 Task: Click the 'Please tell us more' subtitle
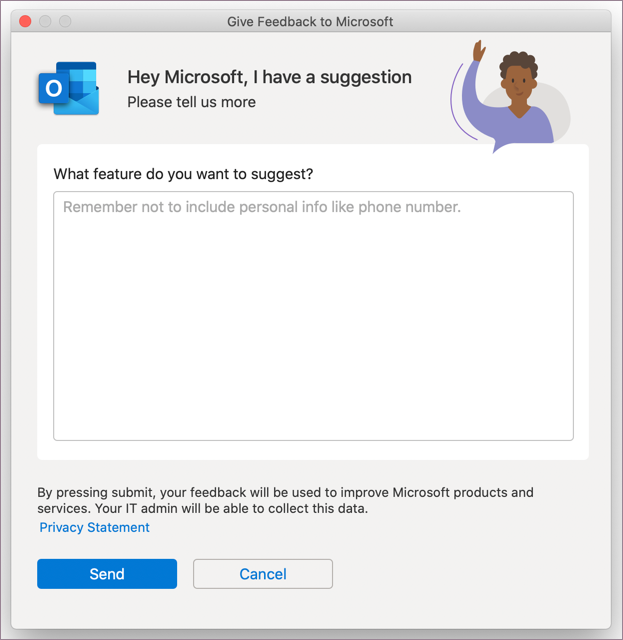click(x=191, y=102)
